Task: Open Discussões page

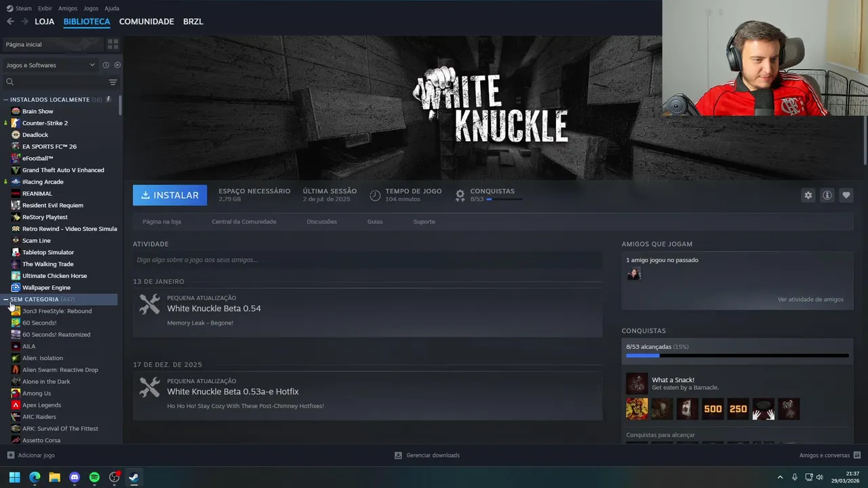Action: pos(321,222)
